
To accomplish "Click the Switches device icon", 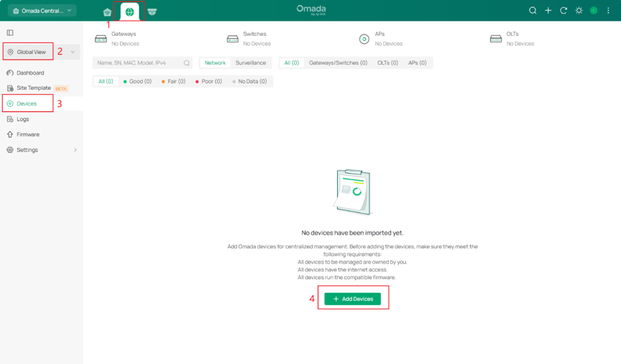I will click(232, 39).
